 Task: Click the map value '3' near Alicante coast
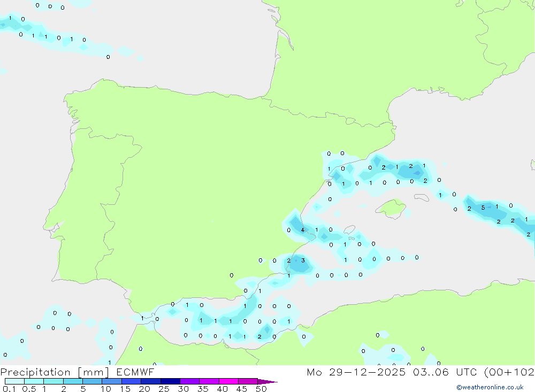point(303,260)
